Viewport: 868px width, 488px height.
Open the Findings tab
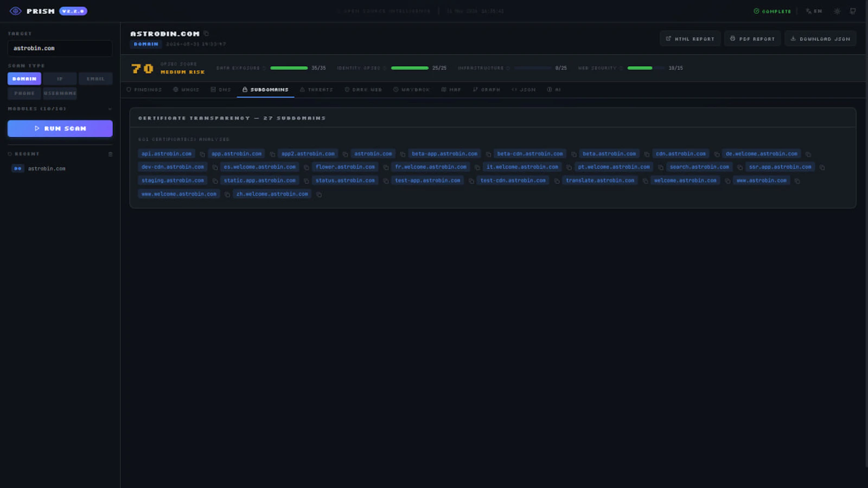pyautogui.click(x=144, y=89)
